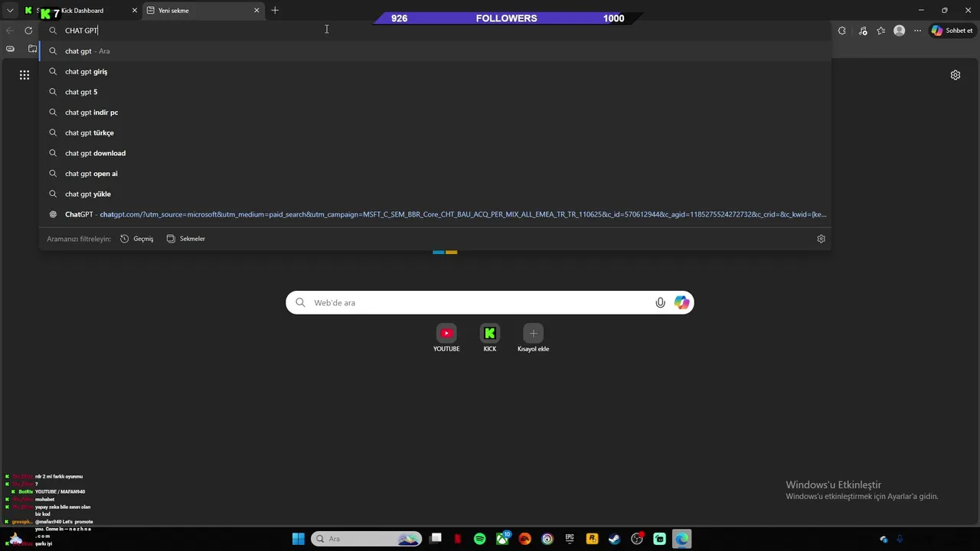Close the Kick Dashboard tab

click(x=135, y=11)
